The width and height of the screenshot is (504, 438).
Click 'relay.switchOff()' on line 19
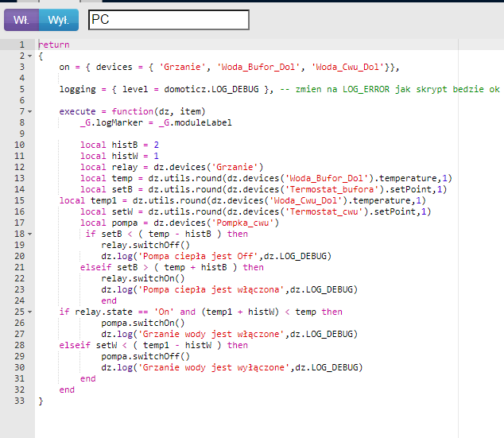(145, 245)
